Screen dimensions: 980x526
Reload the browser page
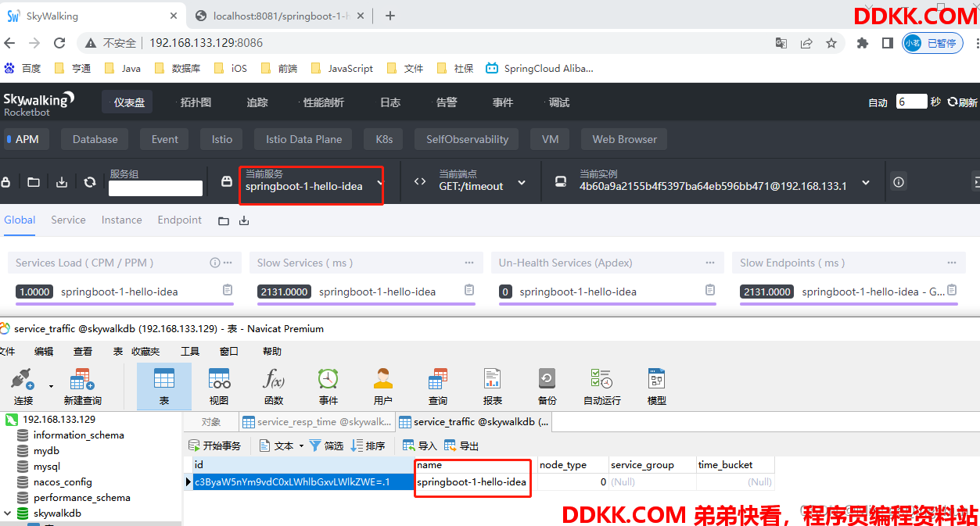(x=60, y=43)
